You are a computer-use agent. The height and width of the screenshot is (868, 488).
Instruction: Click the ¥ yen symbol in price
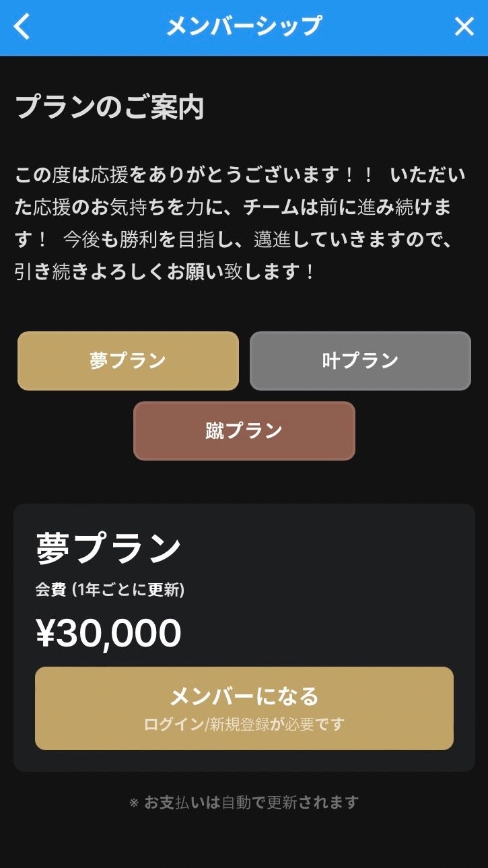(x=45, y=634)
